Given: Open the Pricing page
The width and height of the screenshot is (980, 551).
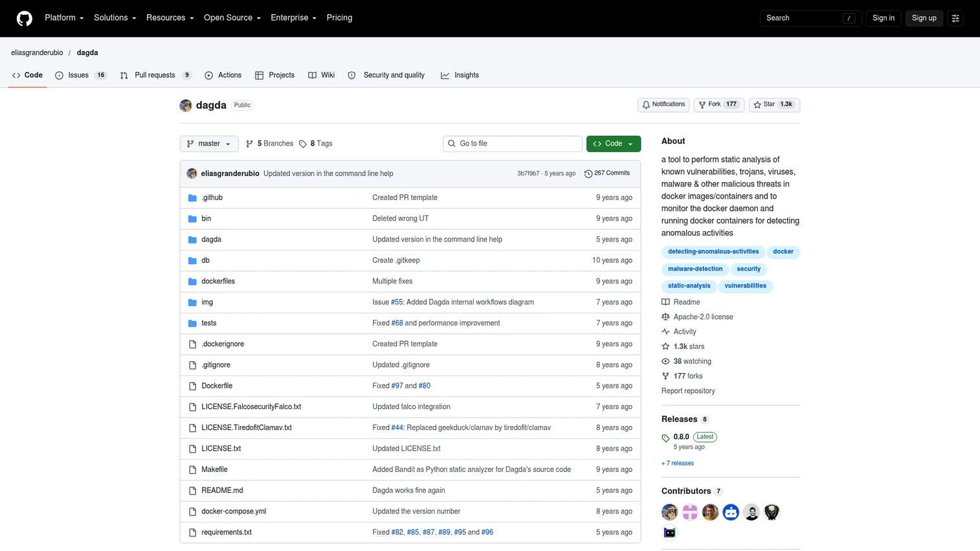Looking at the screenshot, I should tap(339, 18).
